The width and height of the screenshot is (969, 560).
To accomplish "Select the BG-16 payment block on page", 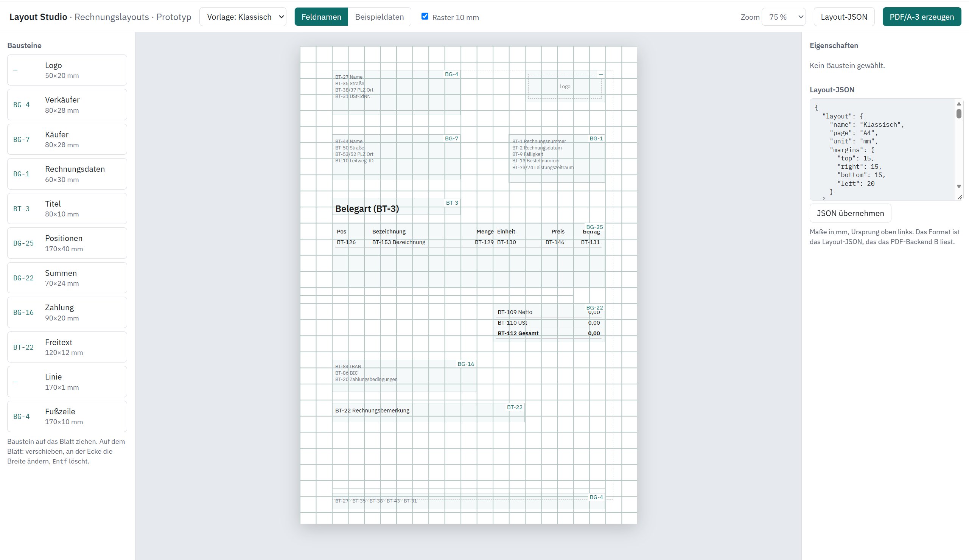I will pos(404,376).
